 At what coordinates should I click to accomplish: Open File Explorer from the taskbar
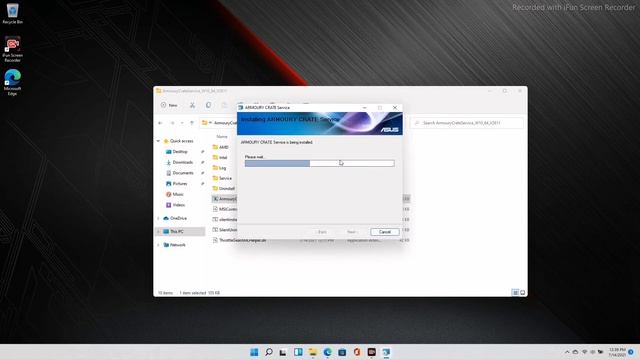(x=313, y=352)
